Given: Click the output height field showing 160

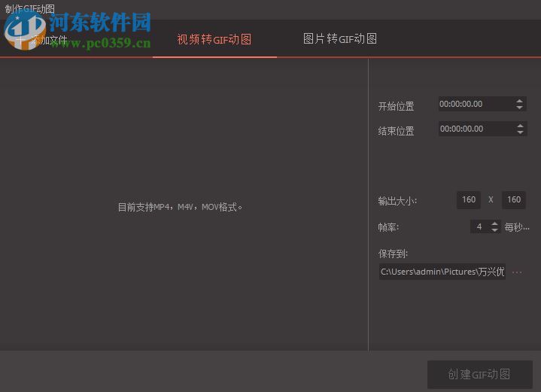Looking at the screenshot, I should [514, 200].
